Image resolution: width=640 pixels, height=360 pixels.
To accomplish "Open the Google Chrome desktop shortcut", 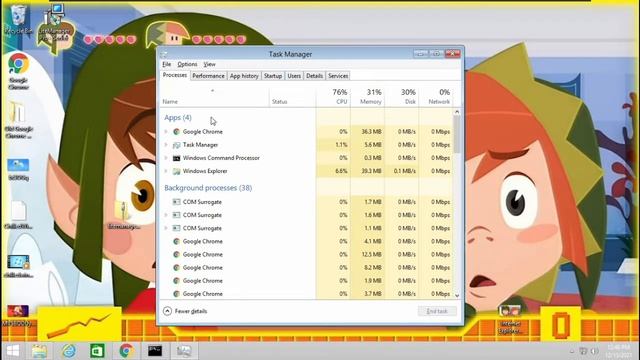I will [18, 71].
